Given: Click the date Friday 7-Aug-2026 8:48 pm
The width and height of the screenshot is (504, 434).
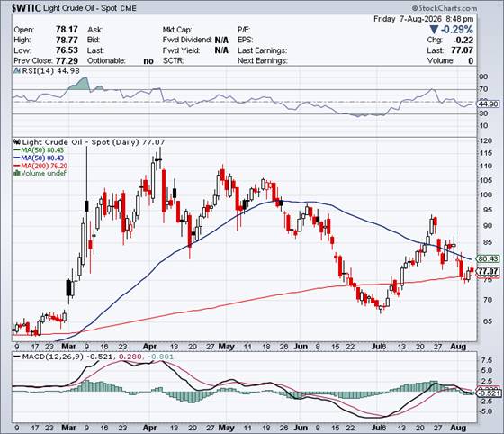Looking at the screenshot, I should [x=423, y=19].
